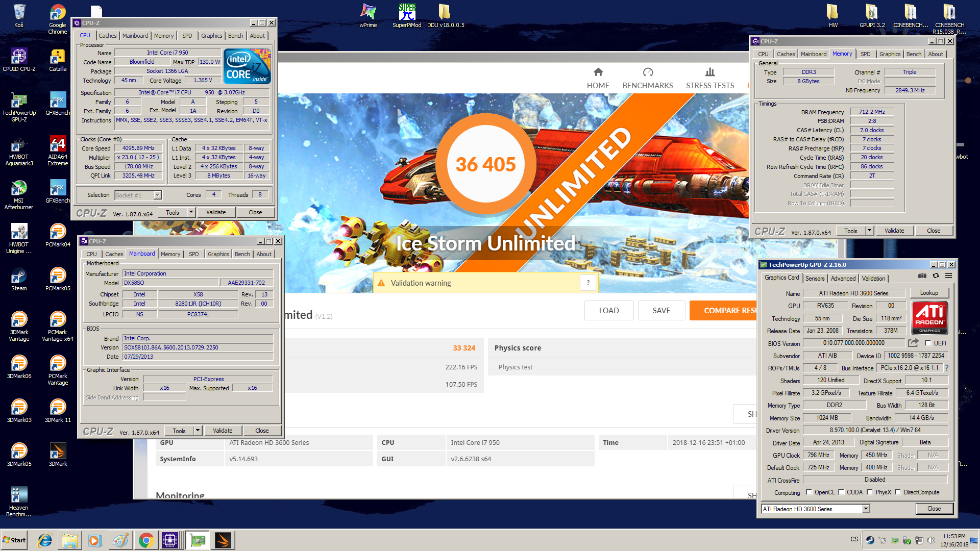Open the HW folder on the desktop
980x551 pixels.
click(x=833, y=15)
